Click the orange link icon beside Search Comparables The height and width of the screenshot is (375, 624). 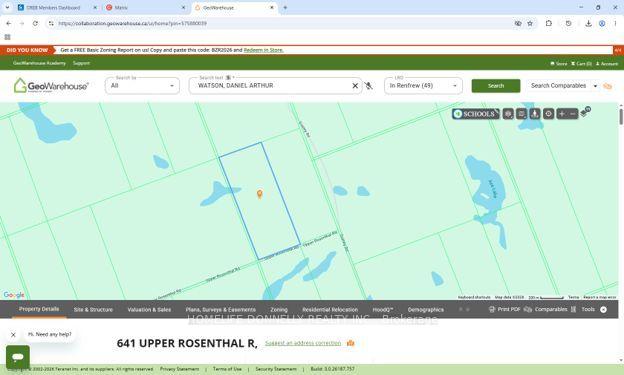coord(607,86)
